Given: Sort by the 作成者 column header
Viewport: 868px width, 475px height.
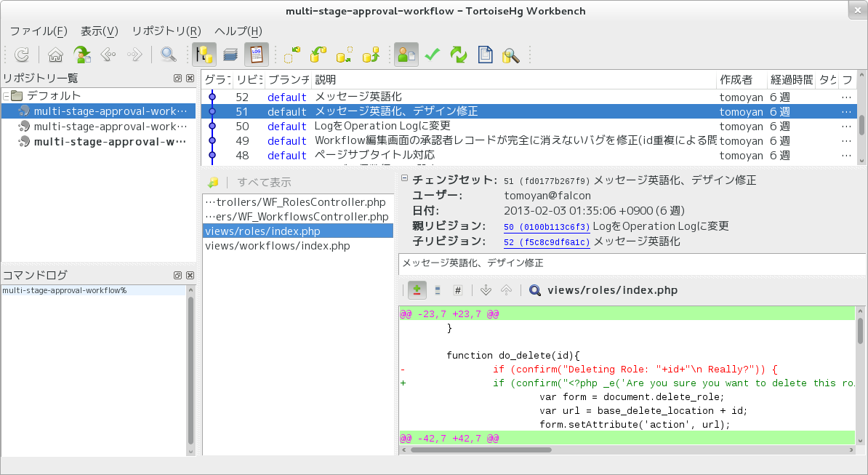Looking at the screenshot, I should pyautogui.click(x=742, y=80).
